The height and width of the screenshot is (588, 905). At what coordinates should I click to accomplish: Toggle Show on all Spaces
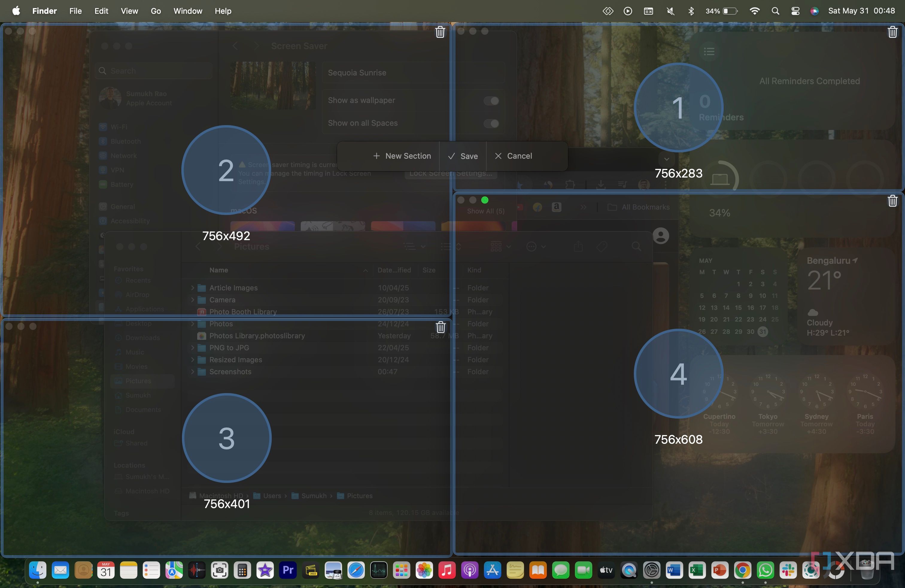(491, 124)
